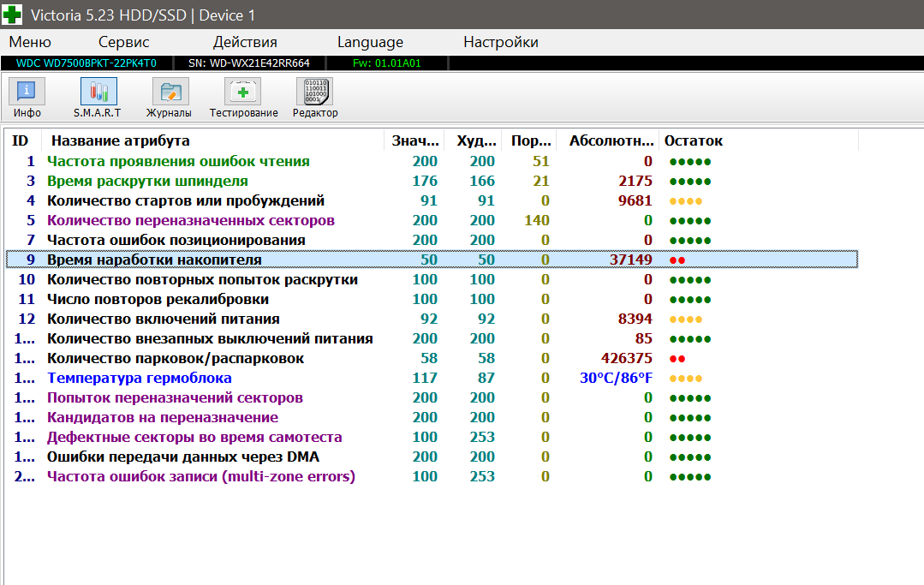Click value 176 in spindle spin-up row
Screen dimensions: 924x585
coord(425,181)
